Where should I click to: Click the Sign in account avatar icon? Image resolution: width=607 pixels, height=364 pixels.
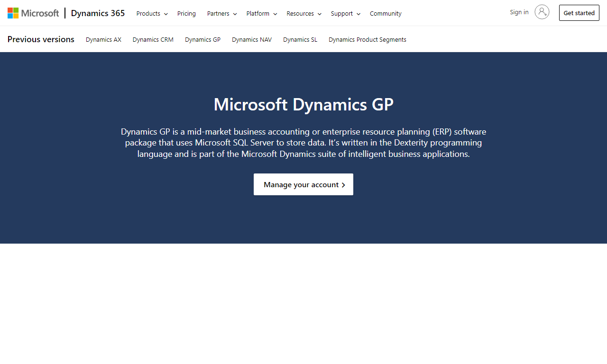point(542,12)
